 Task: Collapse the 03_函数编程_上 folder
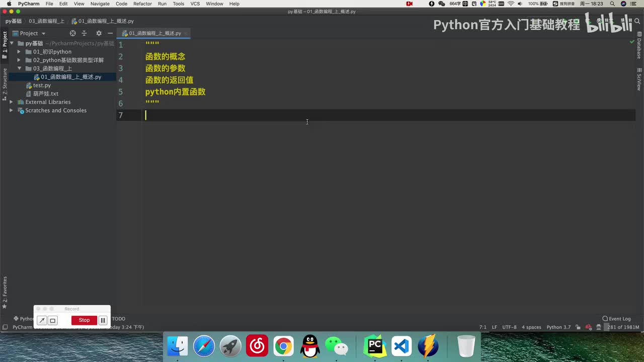pyautogui.click(x=19, y=68)
